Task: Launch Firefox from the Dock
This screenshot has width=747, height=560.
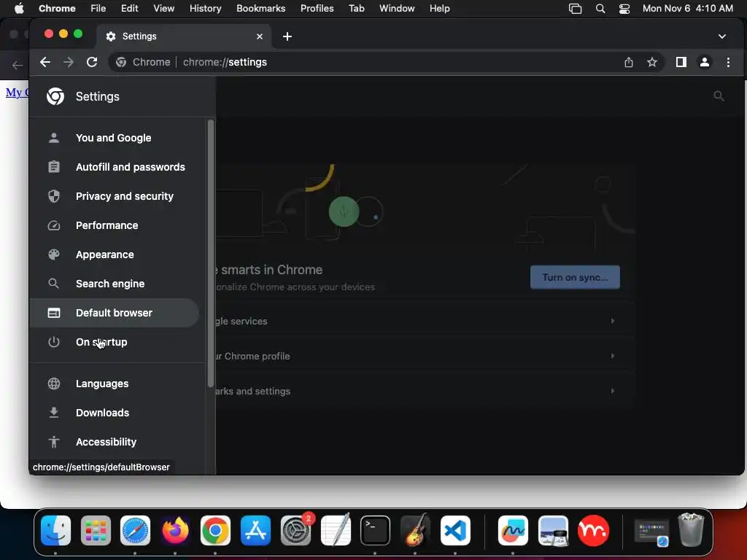Action: point(175,530)
